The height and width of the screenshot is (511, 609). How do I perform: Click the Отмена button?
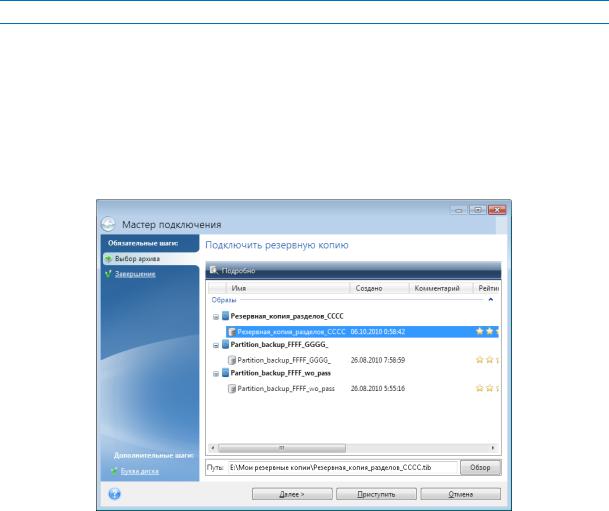(461, 494)
